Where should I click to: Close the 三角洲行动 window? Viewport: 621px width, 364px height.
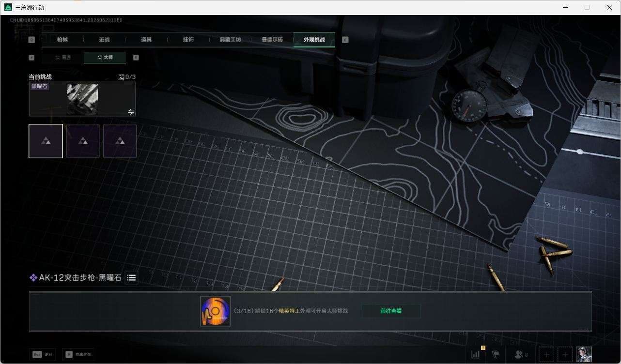coord(609,7)
